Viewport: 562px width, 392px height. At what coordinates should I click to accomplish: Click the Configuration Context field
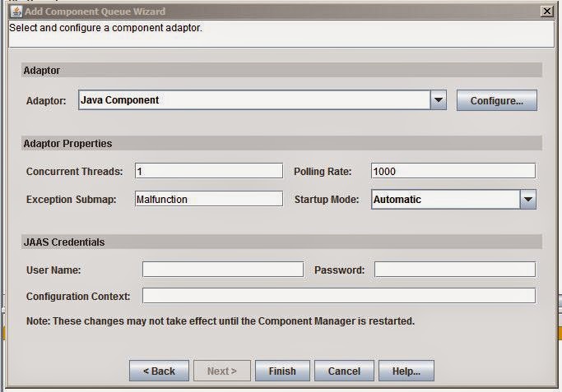pyautogui.click(x=338, y=296)
